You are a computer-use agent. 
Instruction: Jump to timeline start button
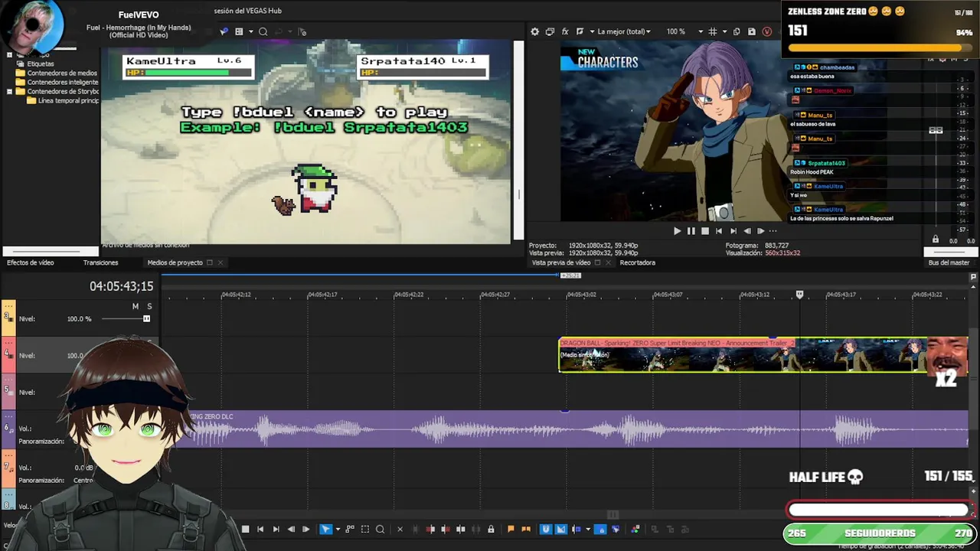click(260, 529)
